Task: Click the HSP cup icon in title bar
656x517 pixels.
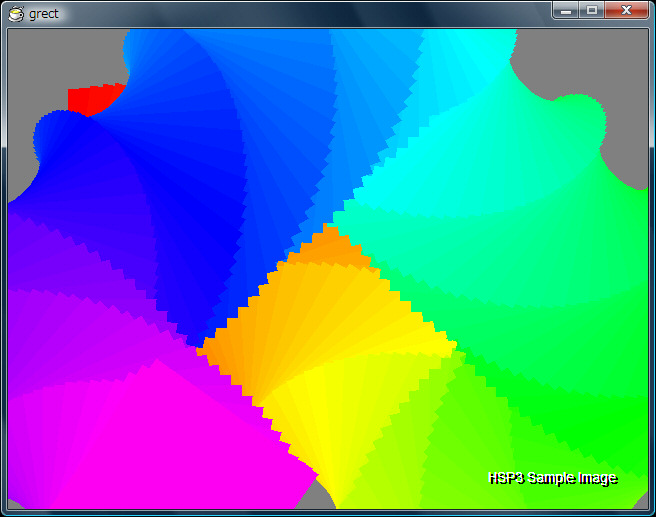Action: tap(16, 14)
